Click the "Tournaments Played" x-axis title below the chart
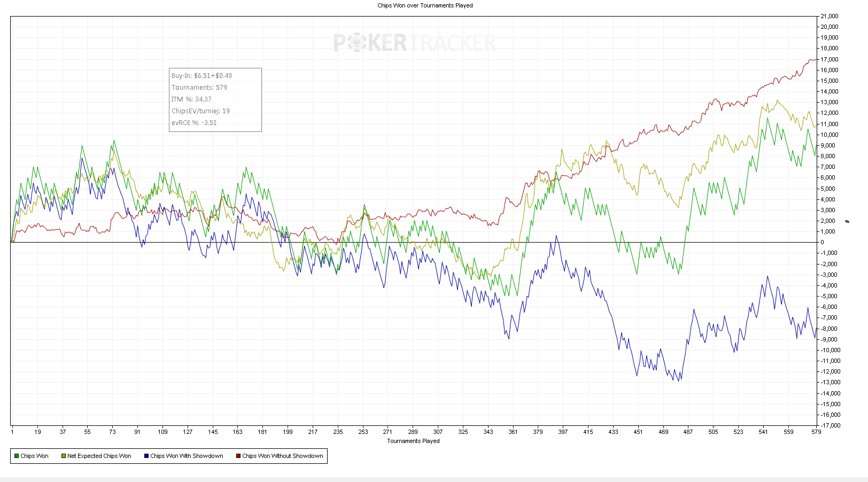The height and width of the screenshot is (482, 868). [x=413, y=441]
